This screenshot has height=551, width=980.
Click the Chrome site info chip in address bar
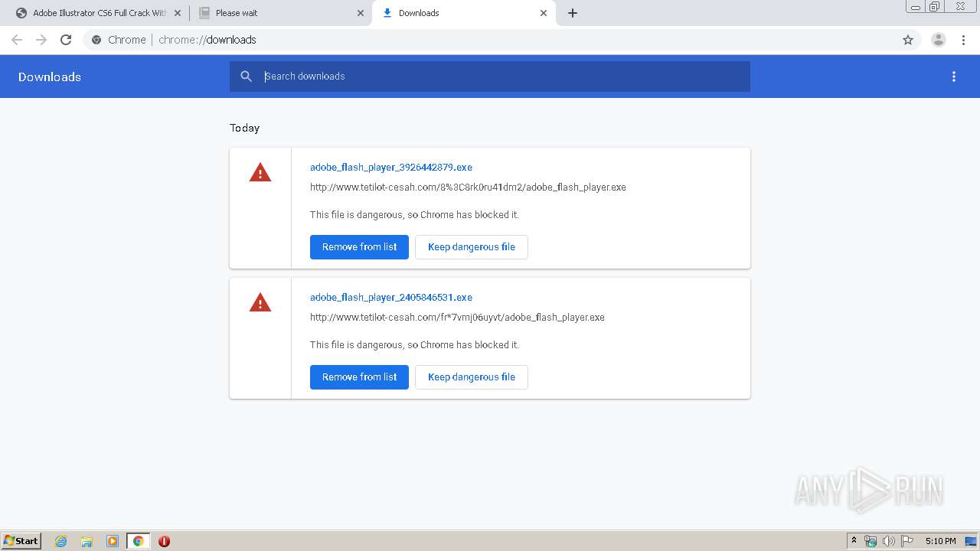(x=119, y=40)
